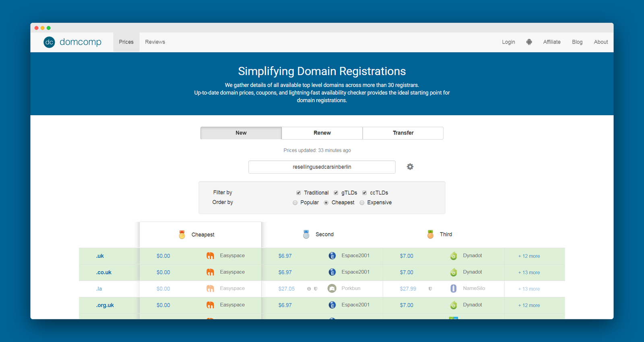Click the silver Second medal icon
The height and width of the screenshot is (342, 644).
[306, 234]
